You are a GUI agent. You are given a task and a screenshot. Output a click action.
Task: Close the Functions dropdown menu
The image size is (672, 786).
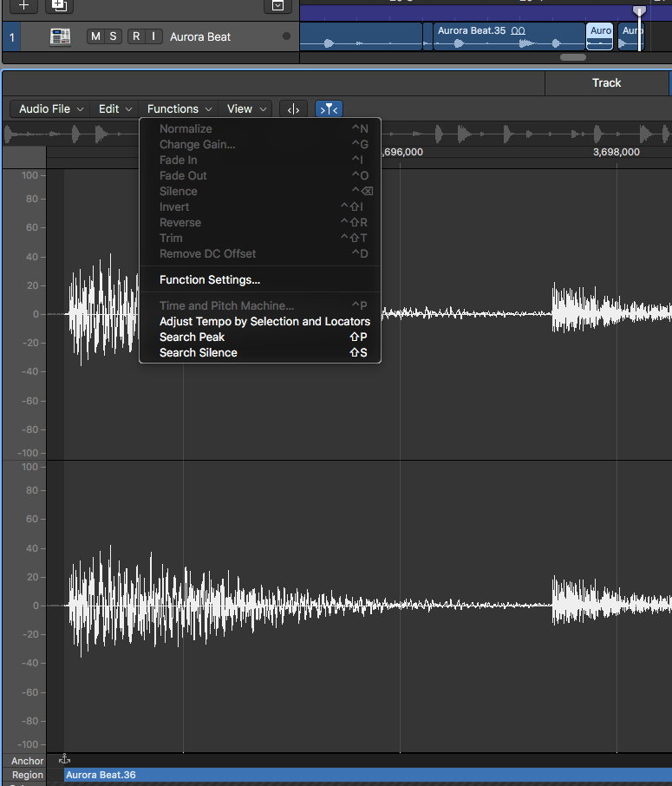[179, 108]
